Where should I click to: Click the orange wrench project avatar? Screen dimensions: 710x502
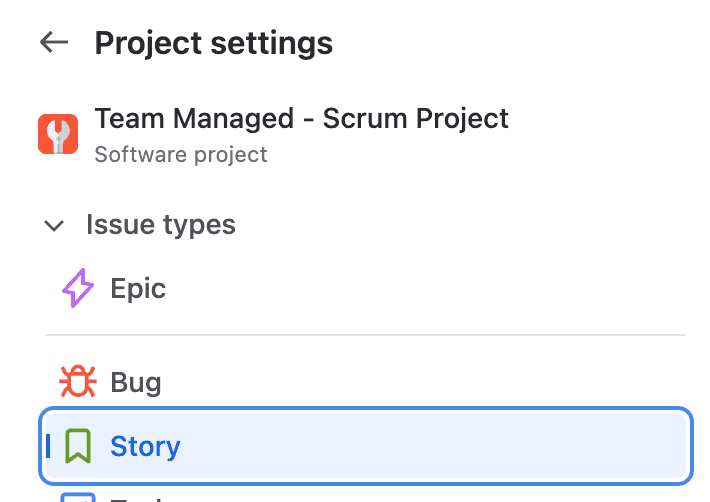[x=58, y=134]
